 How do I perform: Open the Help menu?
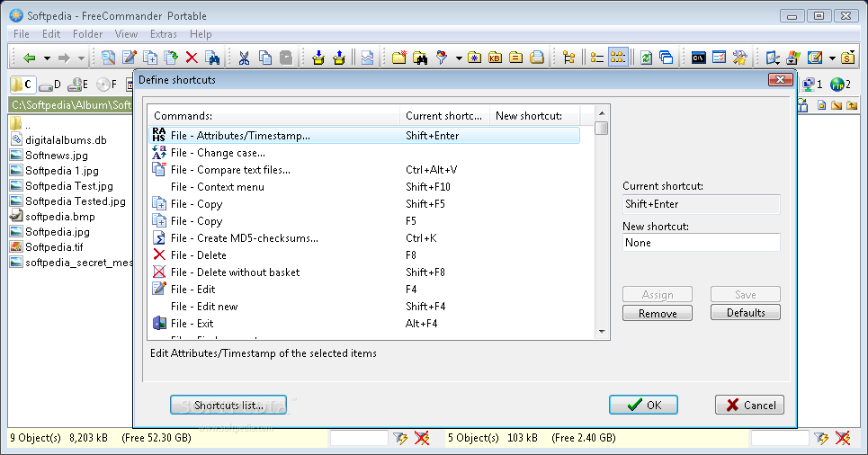pyautogui.click(x=201, y=34)
